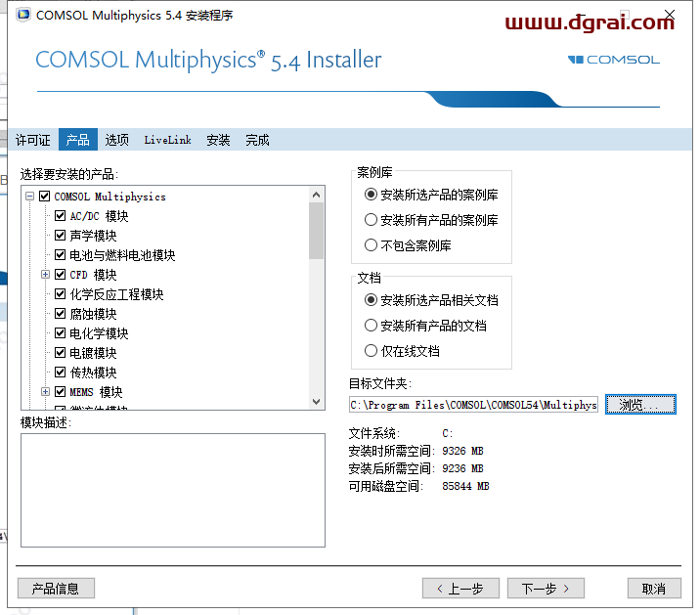This screenshot has height=615, width=700.
Task: Select 不包含案例库 radio option
Action: 371,245
